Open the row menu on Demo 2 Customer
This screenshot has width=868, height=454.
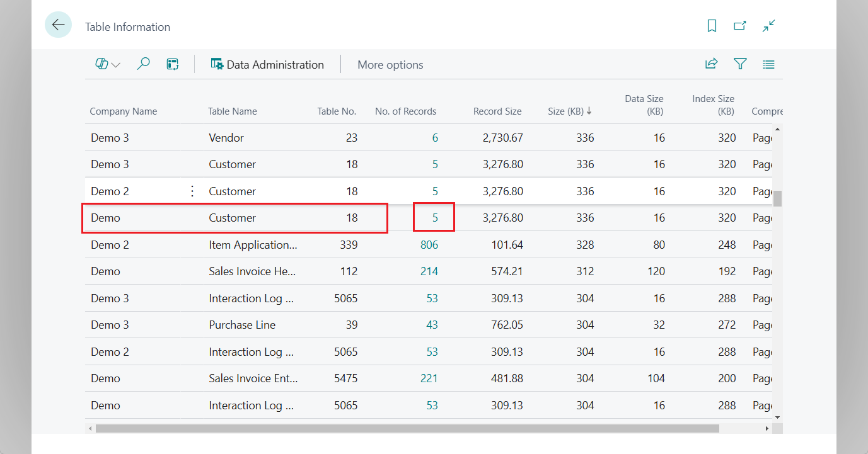[192, 191]
